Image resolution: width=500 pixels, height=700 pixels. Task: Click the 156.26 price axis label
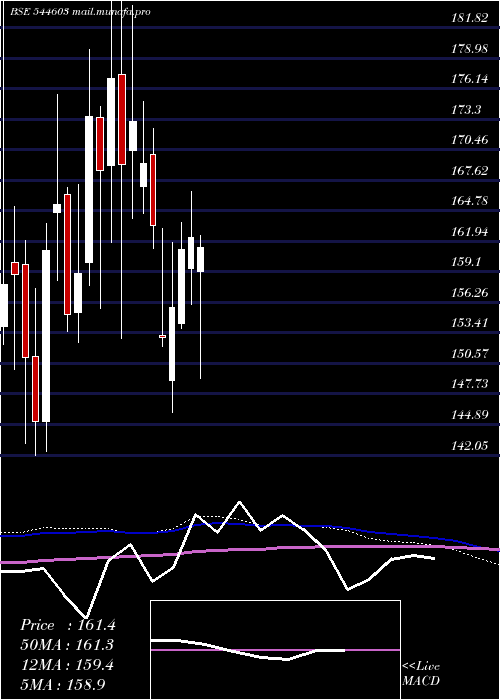coord(469,292)
